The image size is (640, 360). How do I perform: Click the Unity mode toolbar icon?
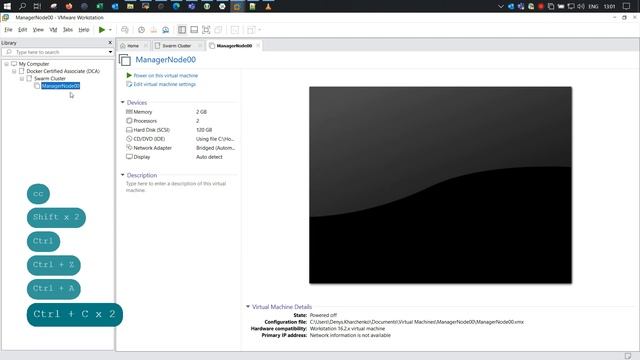(x=218, y=30)
